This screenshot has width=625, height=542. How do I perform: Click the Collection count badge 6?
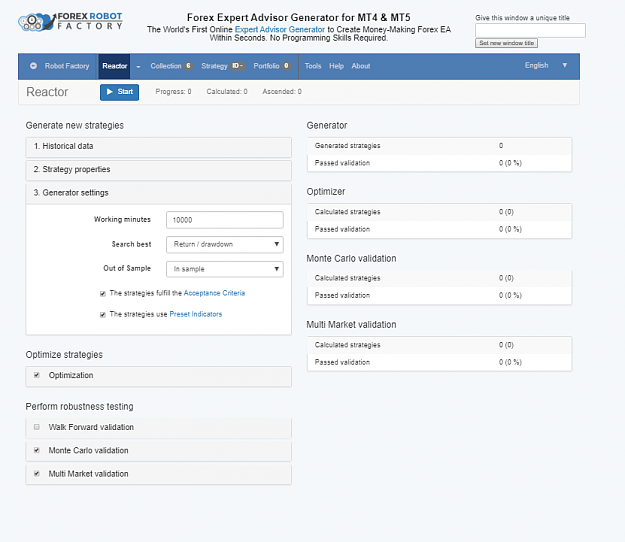pos(188,66)
